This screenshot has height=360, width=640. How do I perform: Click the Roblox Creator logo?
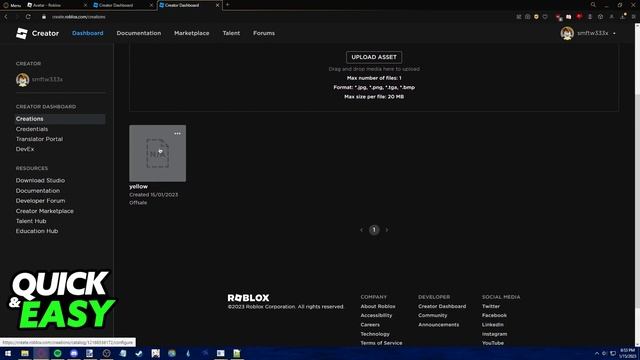[37, 33]
